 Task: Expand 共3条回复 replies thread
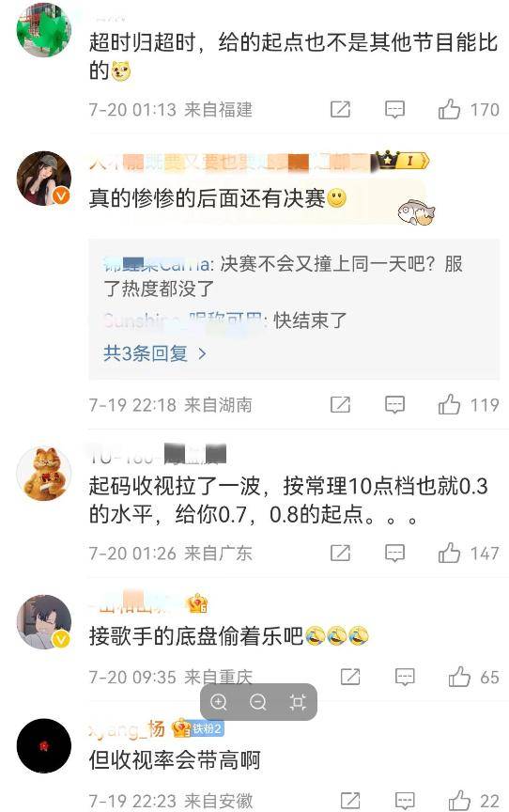(x=155, y=353)
